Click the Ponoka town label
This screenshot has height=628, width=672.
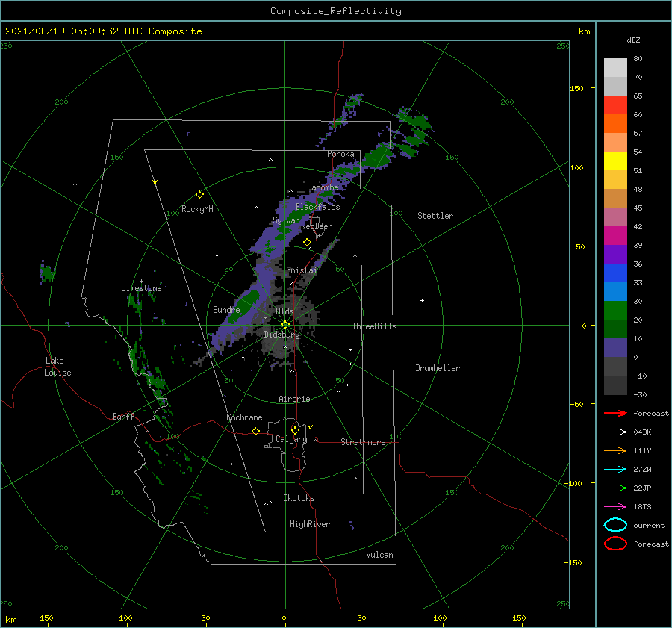pos(340,154)
